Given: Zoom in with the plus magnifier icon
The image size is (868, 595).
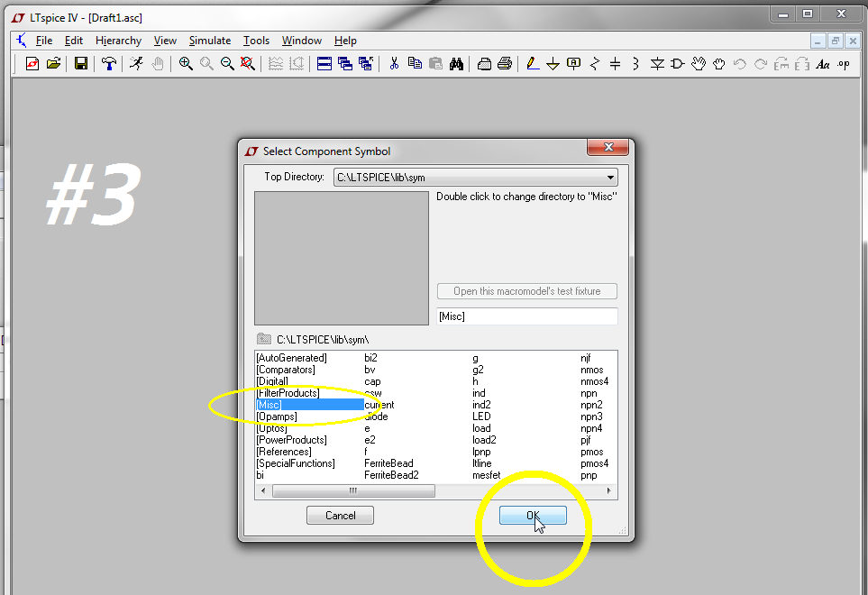Looking at the screenshot, I should pyautogui.click(x=186, y=64).
